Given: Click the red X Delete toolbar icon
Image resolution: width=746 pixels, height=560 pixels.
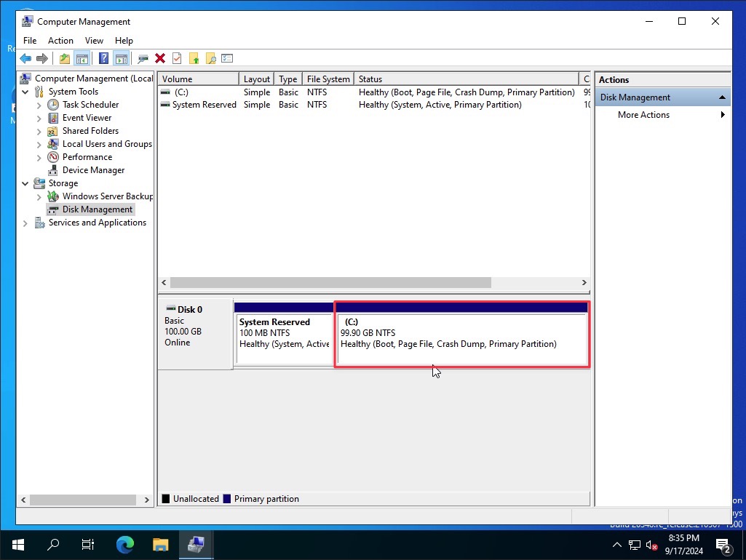Looking at the screenshot, I should (160, 58).
